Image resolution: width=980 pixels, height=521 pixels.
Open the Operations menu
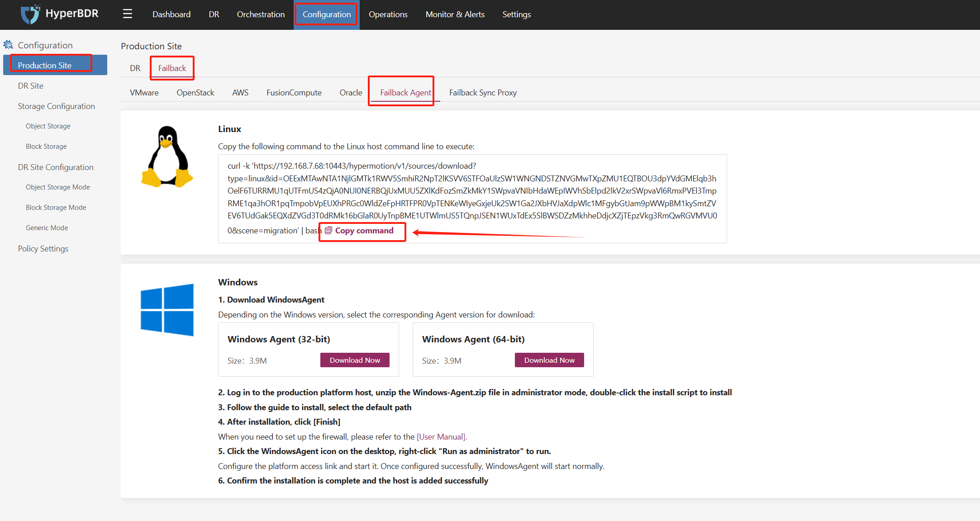[388, 14]
